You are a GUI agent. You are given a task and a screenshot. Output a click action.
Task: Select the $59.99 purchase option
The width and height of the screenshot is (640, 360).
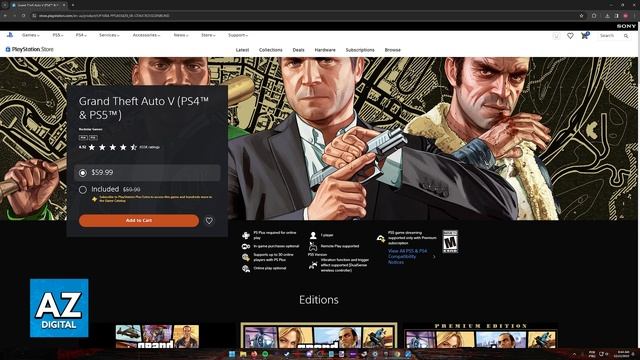(x=147, y=173)
